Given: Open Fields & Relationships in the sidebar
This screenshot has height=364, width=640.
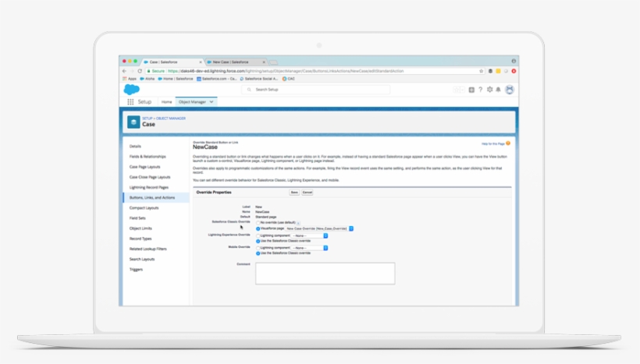Looking at the screenshot, I should pyautogui.click(x=148, y=157).
